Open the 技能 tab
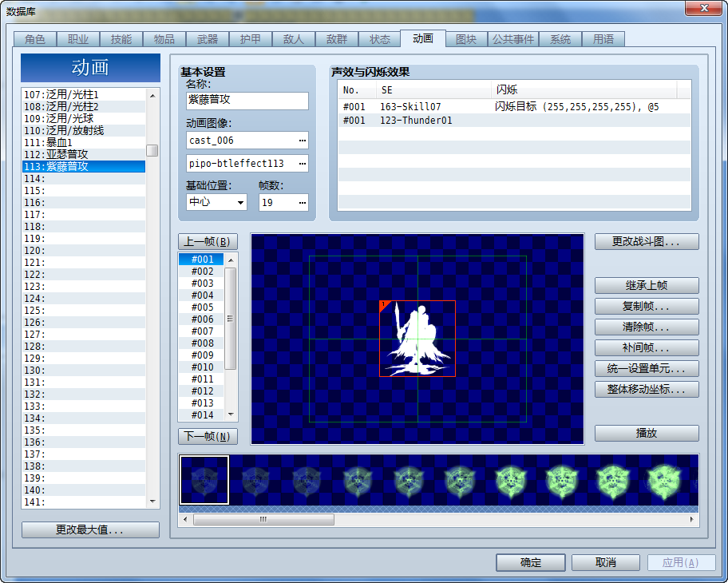Screen dimensions: 728x583 pos(121,39)
